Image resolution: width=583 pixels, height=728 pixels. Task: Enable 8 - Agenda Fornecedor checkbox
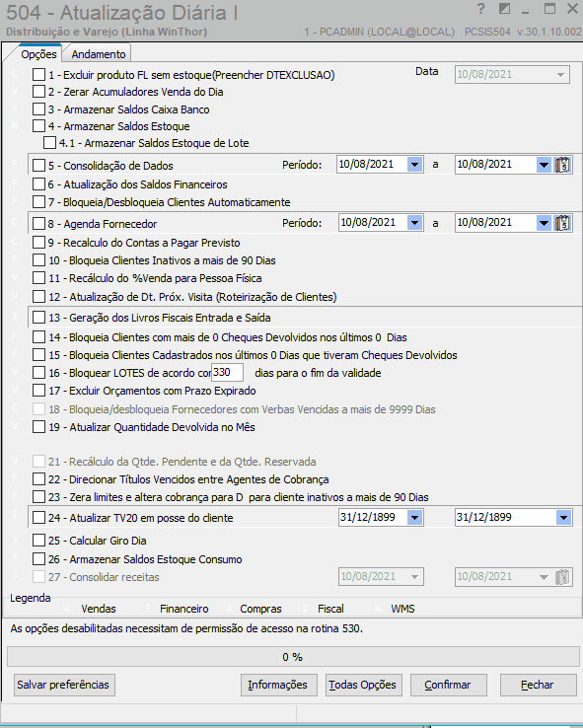click(39, 224)
